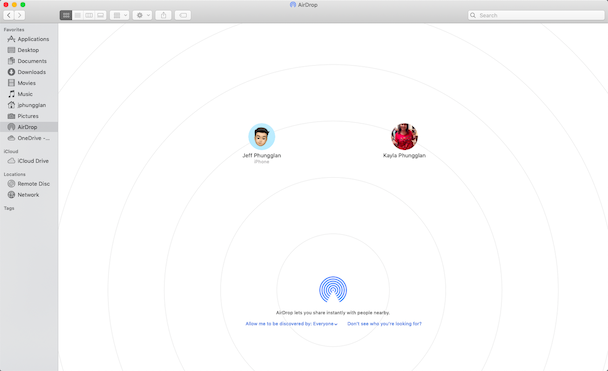Click the iPhone label under Jeff Phungglan
The image size is (608, 371).
262,162
